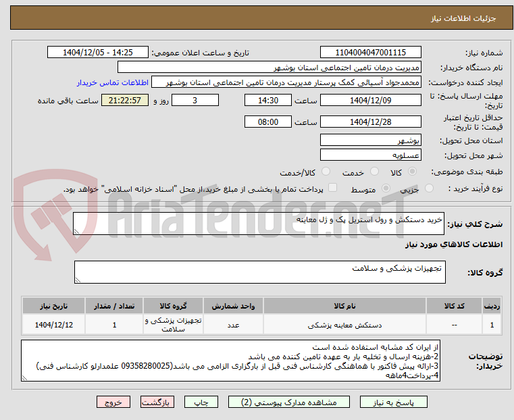514x420 pixels.
Task: Click the delivery city field عسلویه
Action: pyautogui.click(x=370, y=155)
